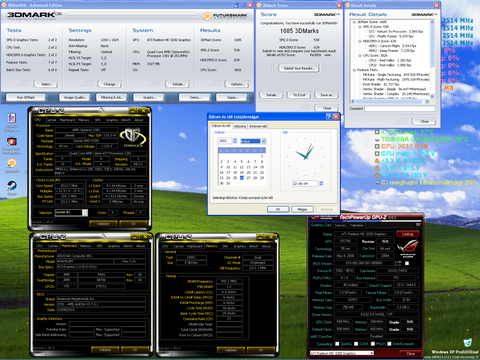The width and height of the screenshot is (480, 360).
Task: Click the year stepper arrows in date dialog
Action: 235,141
